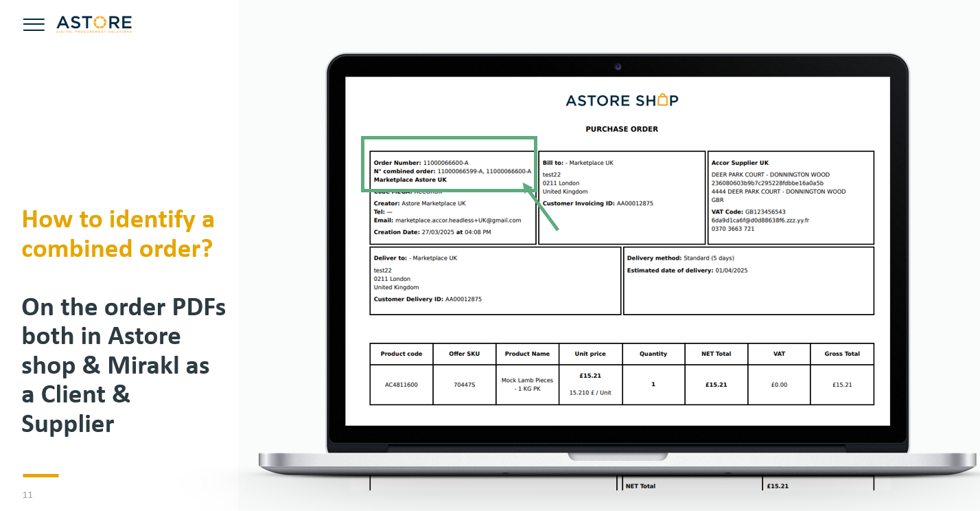Screen dimensions: 980x511
Task: Click the Offer SKU column header
Action: click(x=464, y=354)
